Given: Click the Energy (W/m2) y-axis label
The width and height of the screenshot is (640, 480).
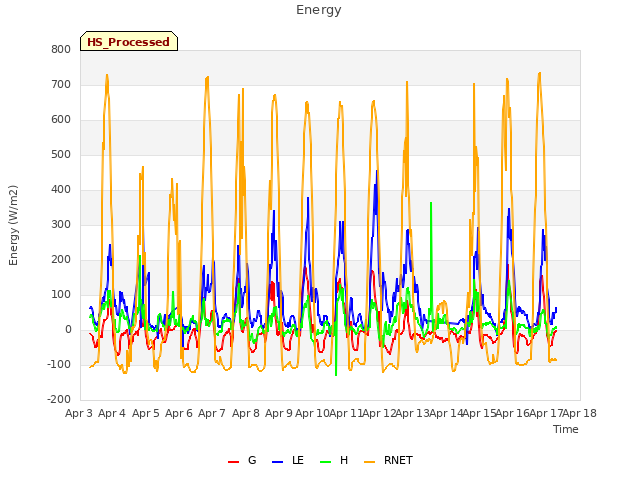Looking at the screenshot, I should pos(13,225).
